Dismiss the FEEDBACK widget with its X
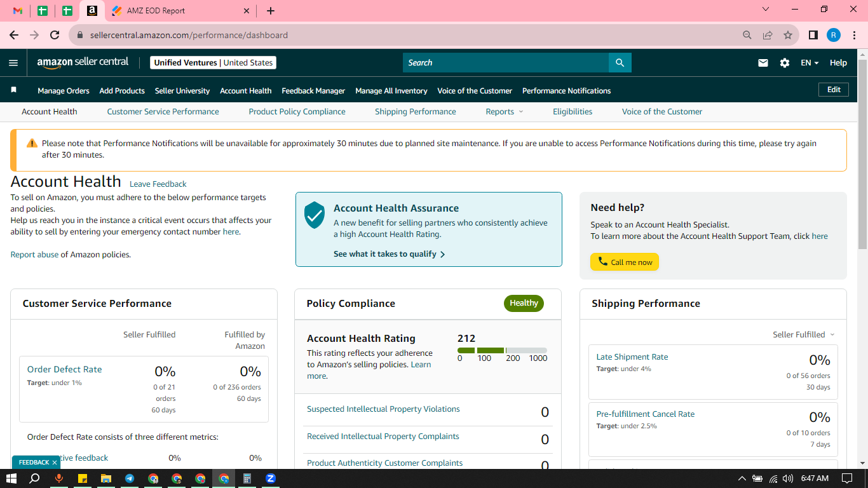The image size is (868, 488). point(55,463)
